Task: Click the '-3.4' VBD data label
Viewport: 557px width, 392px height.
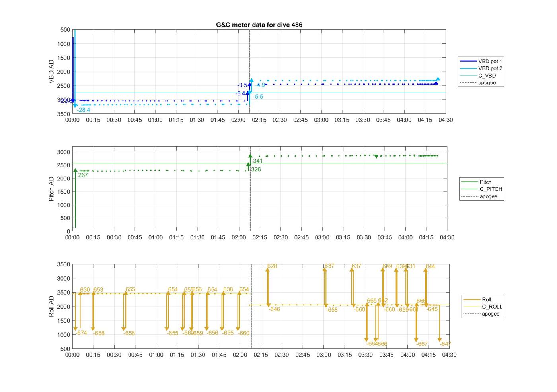Action: pyautogui.click(x=240, y=94)
